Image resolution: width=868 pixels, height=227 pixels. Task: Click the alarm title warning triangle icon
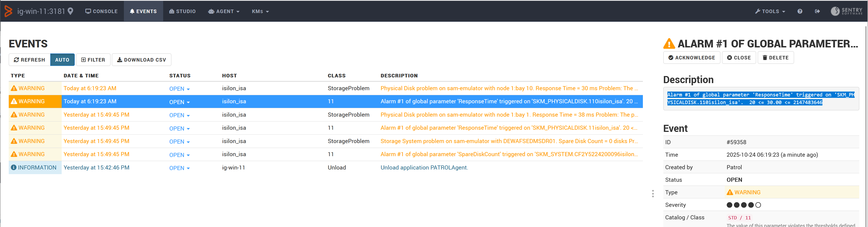(669, 44)
